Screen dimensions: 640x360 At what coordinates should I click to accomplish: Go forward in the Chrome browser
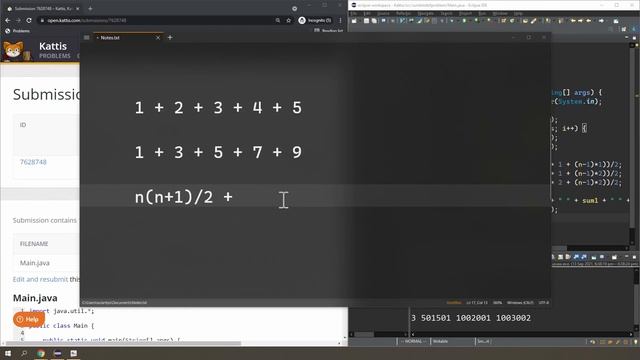tap(18, 20)
